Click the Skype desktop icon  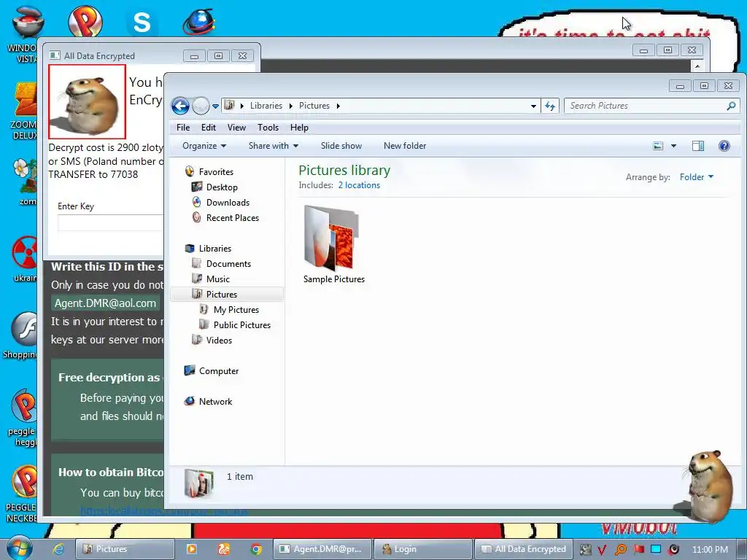pyautogui.click(x=142, y=22)
